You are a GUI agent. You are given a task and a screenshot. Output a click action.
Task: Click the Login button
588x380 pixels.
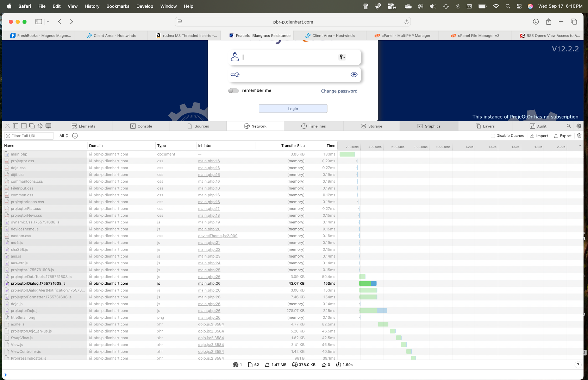coord(293,109)
